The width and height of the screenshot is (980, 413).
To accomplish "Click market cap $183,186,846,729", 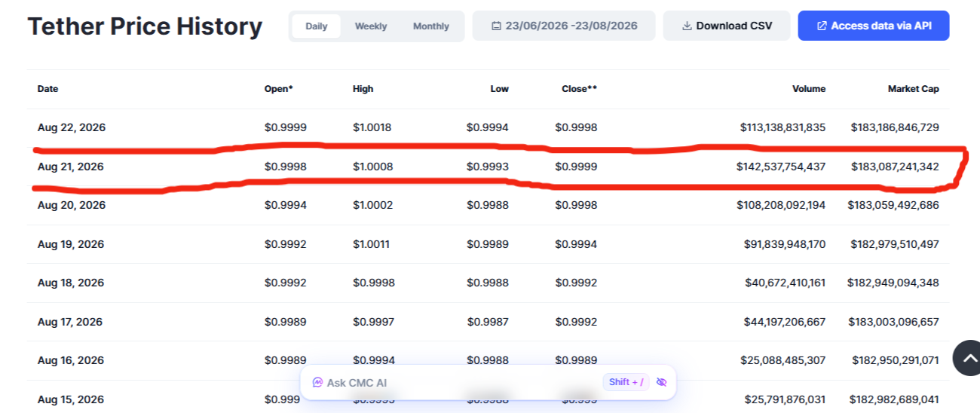I will (895, 127).
